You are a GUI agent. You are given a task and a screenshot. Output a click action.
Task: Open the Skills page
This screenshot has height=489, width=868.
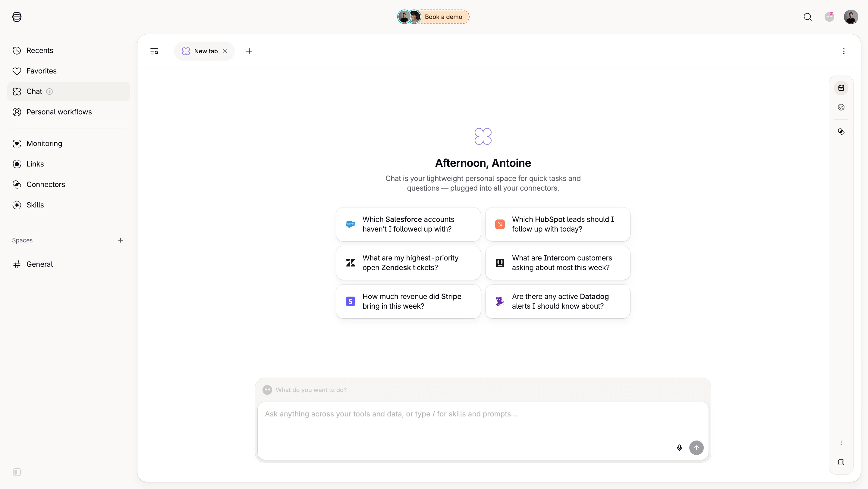click(68, 205)
